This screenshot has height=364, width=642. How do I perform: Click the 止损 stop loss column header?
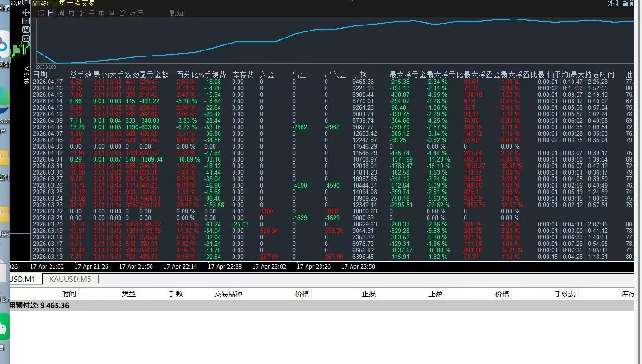tap(369, 294)
